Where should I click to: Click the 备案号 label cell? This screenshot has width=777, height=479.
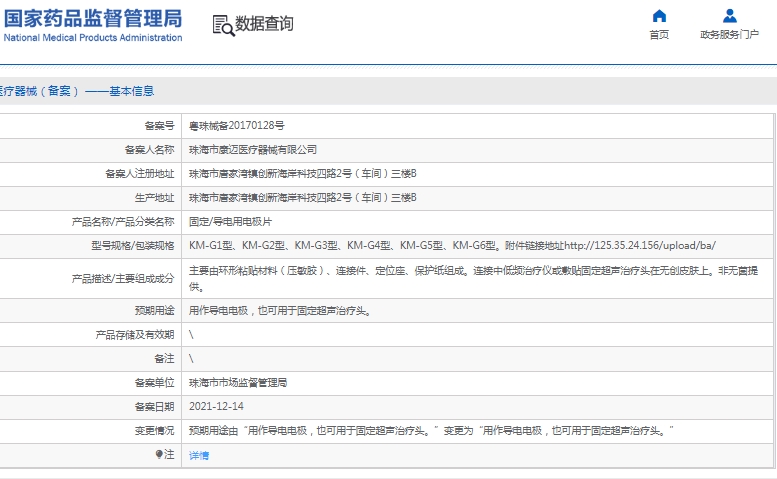(x=160, y=126)
